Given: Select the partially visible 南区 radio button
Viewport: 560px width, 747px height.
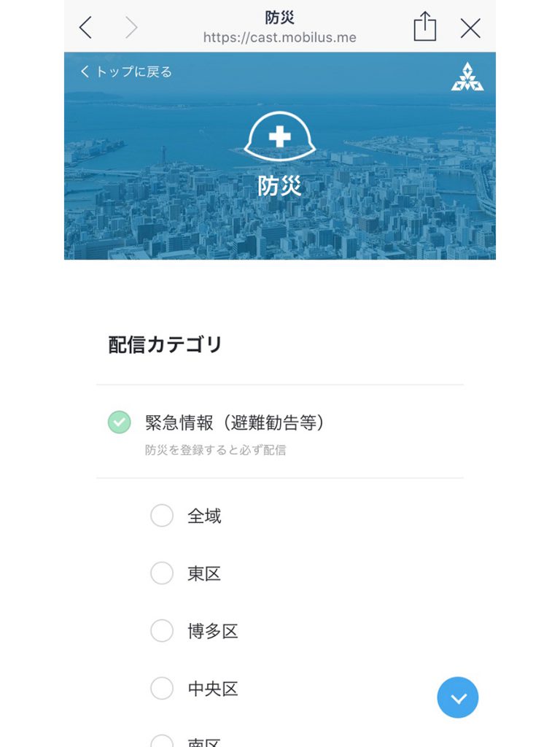Looking at the screenshot, I should (162, 741).
